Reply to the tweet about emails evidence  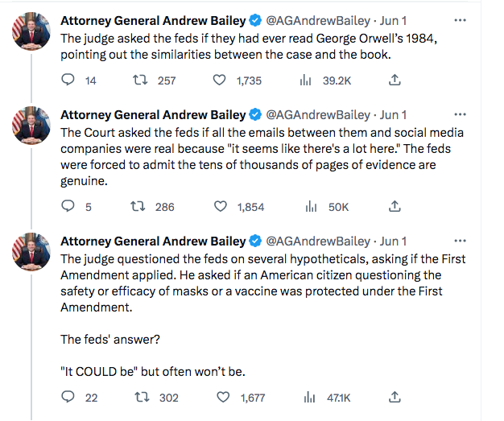pyautogui.click(x=68, y=207)
